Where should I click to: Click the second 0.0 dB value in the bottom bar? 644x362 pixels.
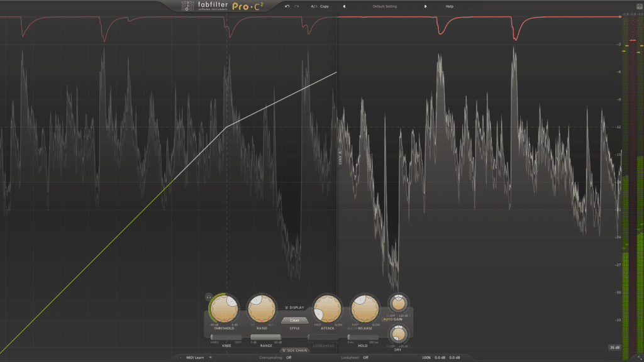coord(455,358)
